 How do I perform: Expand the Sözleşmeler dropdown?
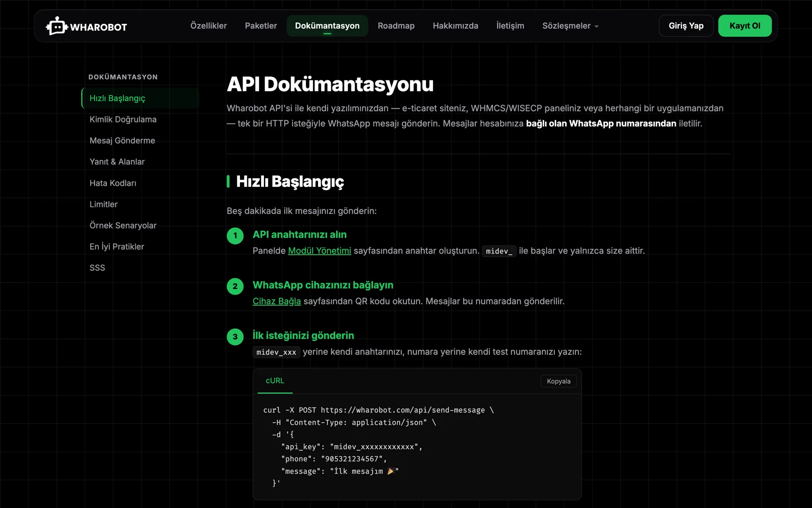570,26
